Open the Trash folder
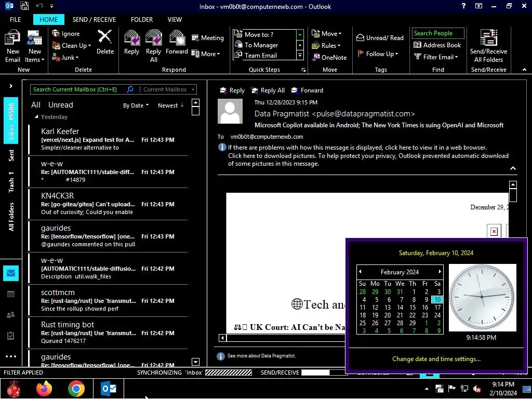The height and width of the screenshot is (399, 532). pyautogui.click(x=11, y=182)
